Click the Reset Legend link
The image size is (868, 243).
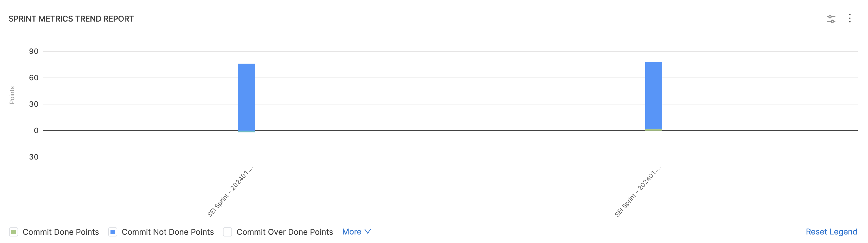(831, 232)
